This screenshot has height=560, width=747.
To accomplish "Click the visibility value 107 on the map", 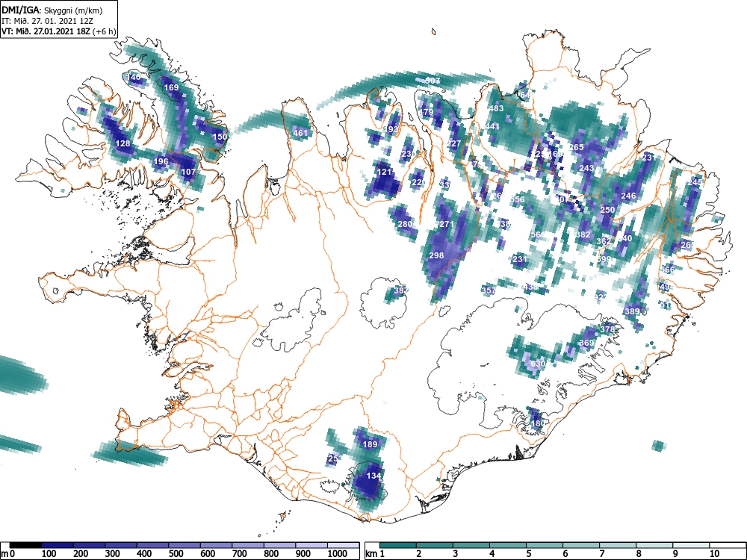I will point(189,172).
